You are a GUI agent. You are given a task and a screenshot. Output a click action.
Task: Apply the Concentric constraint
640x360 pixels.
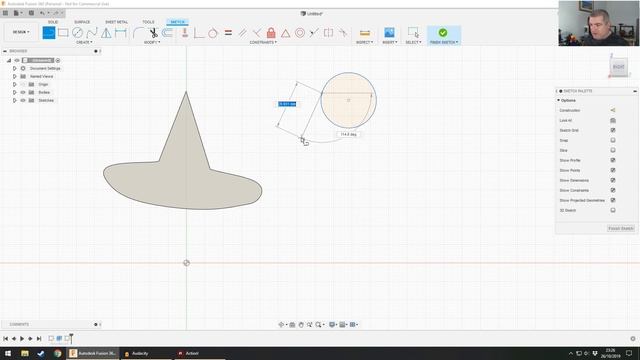[300, 33]
